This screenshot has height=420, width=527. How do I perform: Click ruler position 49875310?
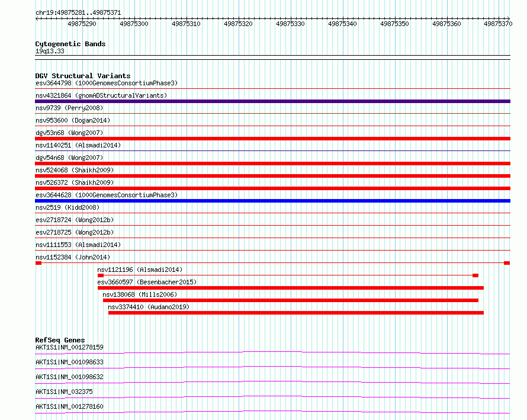coord(186,24)
